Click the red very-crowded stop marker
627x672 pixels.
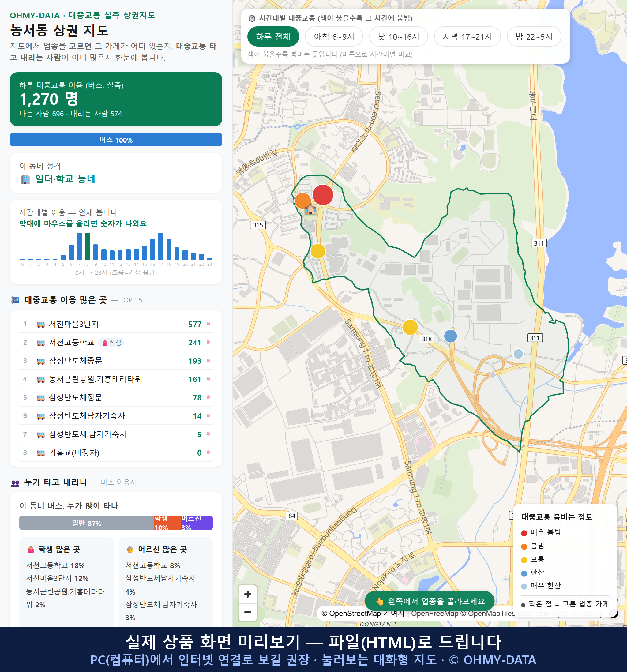(323, 195)
